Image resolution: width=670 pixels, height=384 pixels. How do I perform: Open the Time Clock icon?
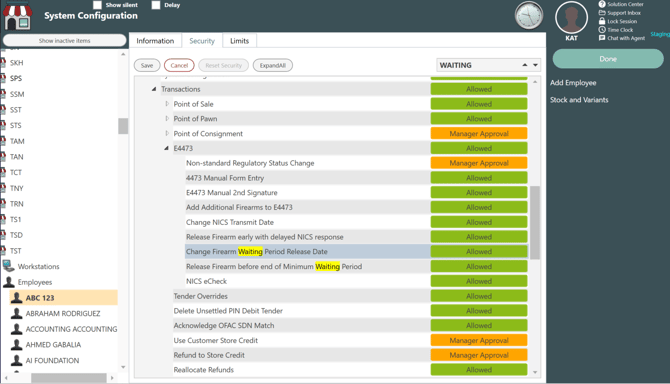[x=602, y=29]
